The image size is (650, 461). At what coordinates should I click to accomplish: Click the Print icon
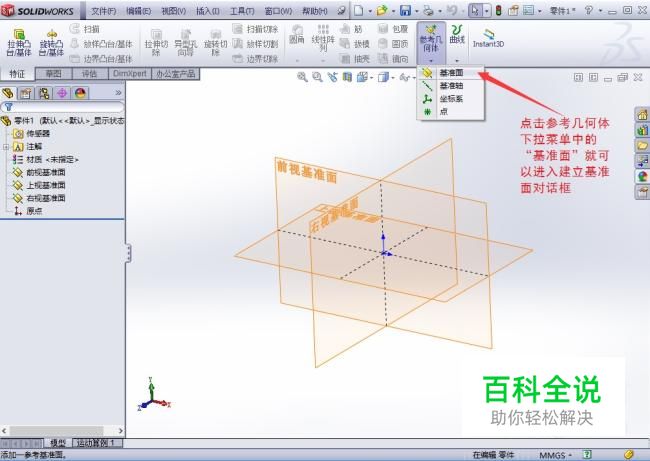(x=429, y=11)
